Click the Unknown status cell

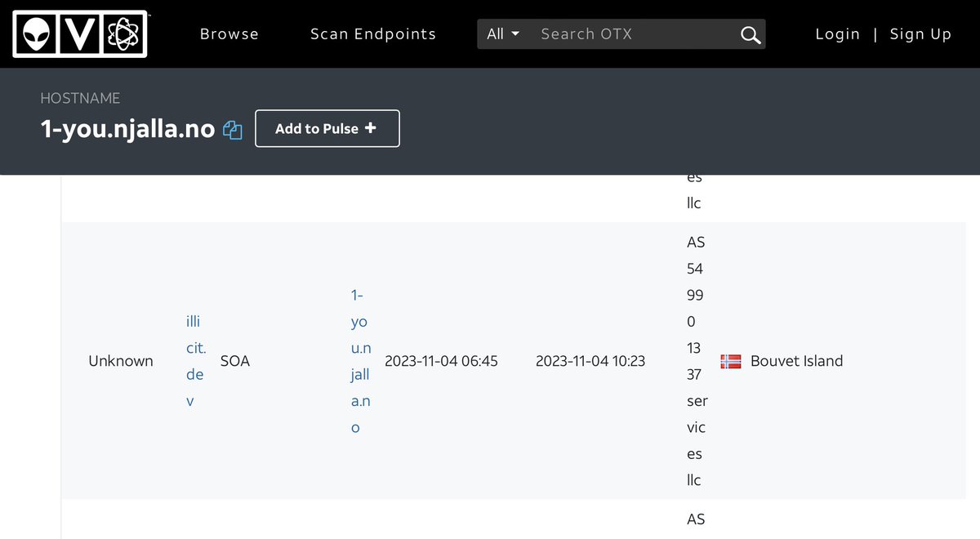point(121,361)
